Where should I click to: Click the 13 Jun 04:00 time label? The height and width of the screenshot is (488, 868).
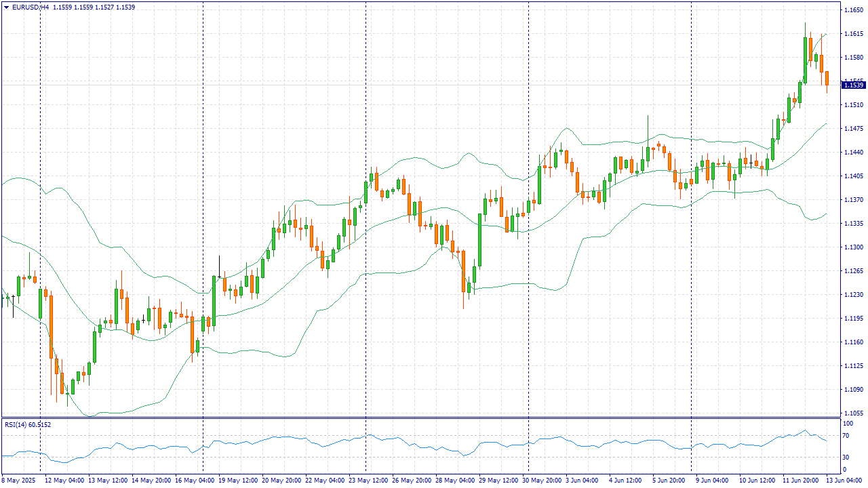click(x=844, y=480)
